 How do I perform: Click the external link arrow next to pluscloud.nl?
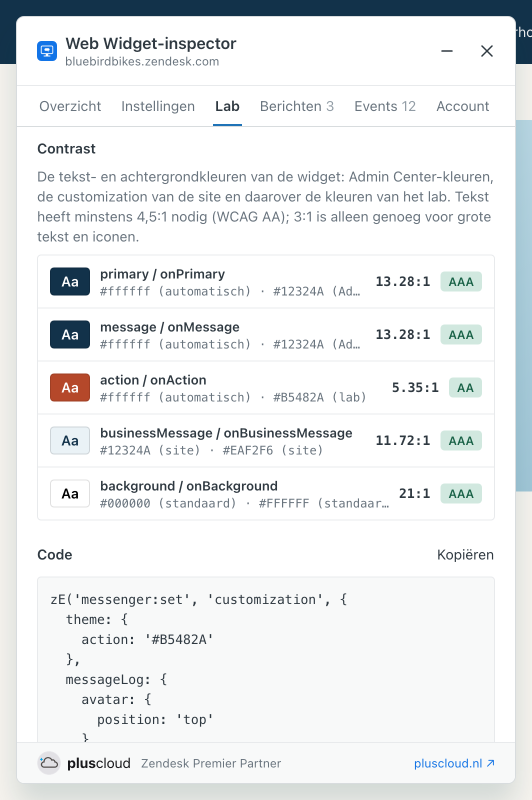pyautogui.click(x=490, y=763)
